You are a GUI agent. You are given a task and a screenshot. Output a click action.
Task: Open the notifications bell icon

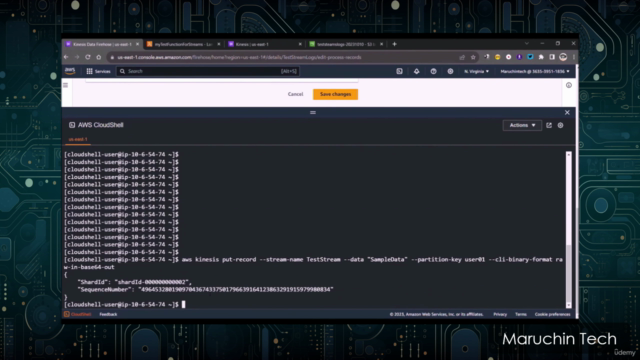click(416, 71)
